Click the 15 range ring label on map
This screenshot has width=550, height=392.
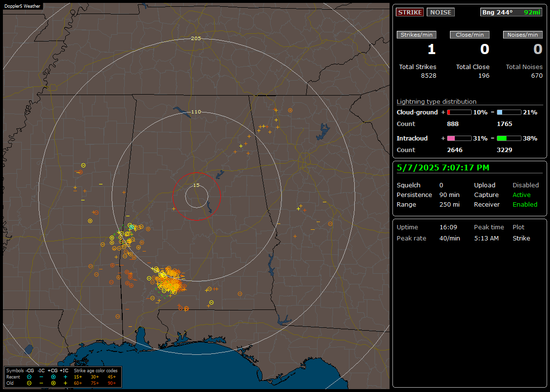tap(196, 185)
